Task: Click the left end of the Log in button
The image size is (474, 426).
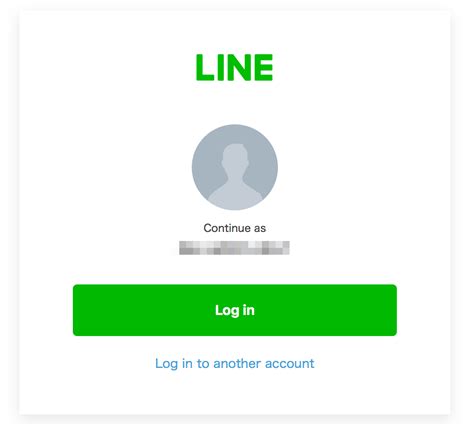Action: coord(87,310)
